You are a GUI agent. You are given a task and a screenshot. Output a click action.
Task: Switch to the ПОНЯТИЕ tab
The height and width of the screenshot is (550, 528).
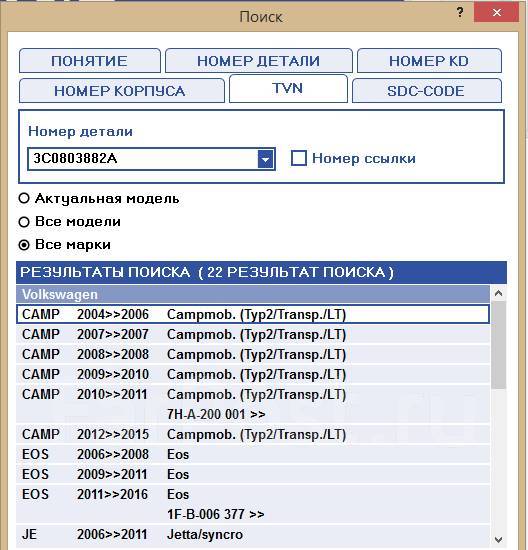(90, 61)
